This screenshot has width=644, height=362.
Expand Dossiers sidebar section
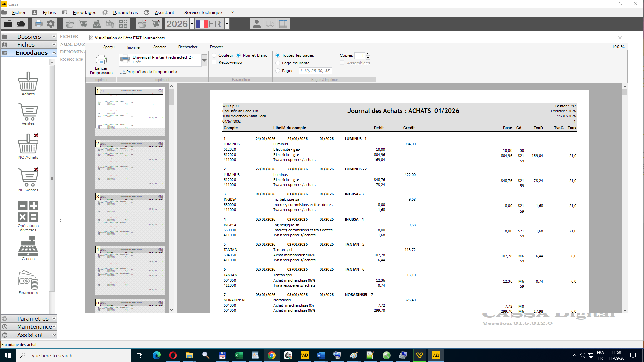(x=29, y=37)
